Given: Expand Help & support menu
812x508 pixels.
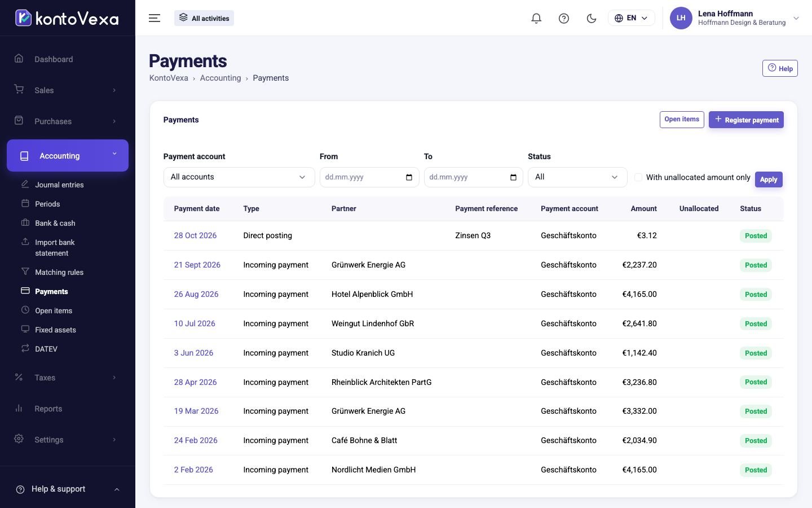Looking at the screenshot, I should click(x=68, y=489).
